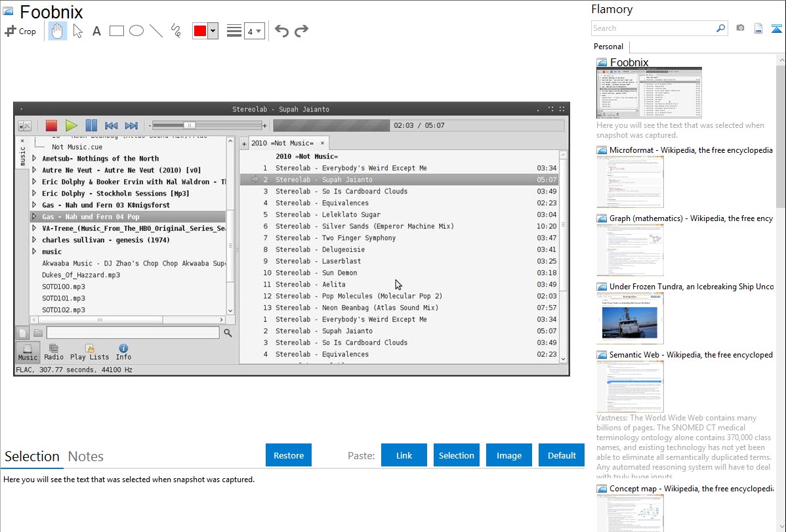
Task: Open the red color picker dropdown
Action: [213, 31]
